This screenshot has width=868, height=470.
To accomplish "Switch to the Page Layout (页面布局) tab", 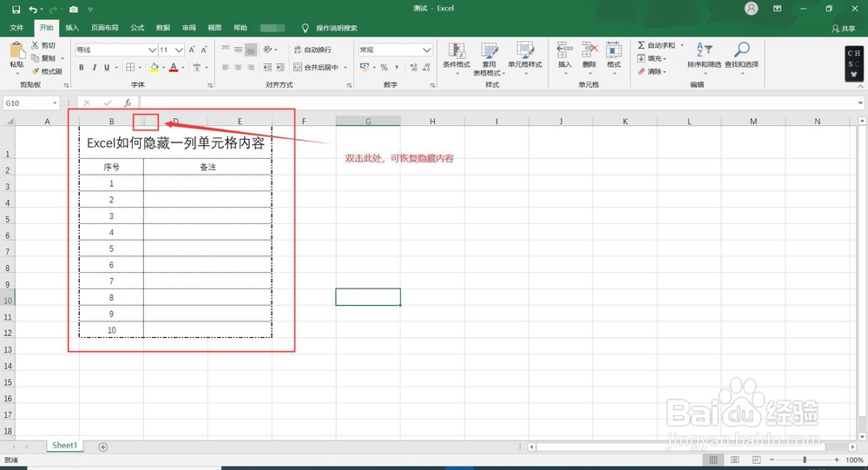I will (105, 28).
